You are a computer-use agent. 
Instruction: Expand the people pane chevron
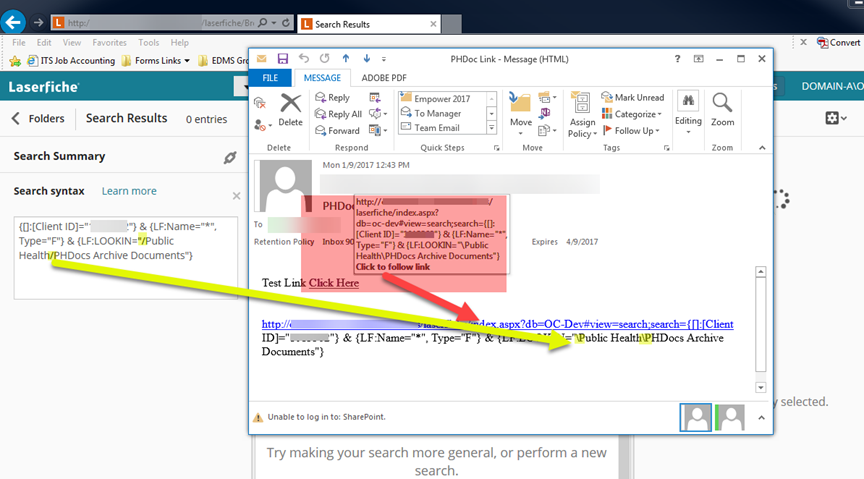pos(761,418)
